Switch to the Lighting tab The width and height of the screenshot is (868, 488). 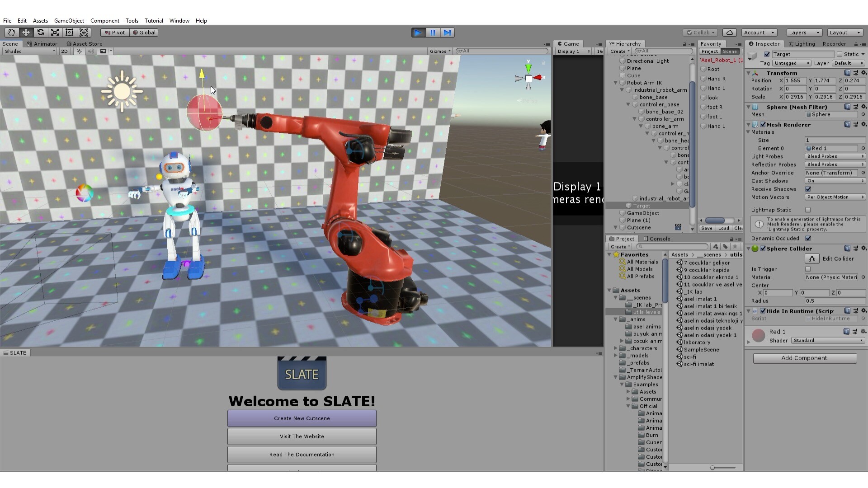click(802, 44)
